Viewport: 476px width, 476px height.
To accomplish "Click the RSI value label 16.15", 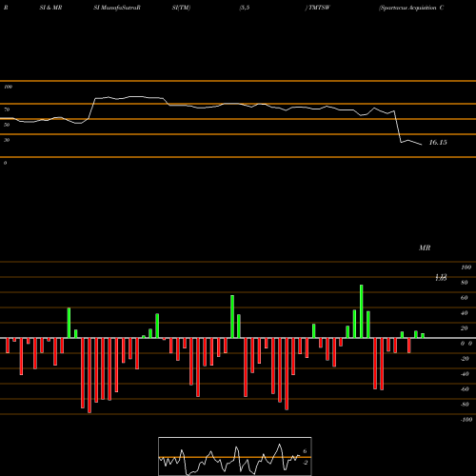I will pos(438,143).
